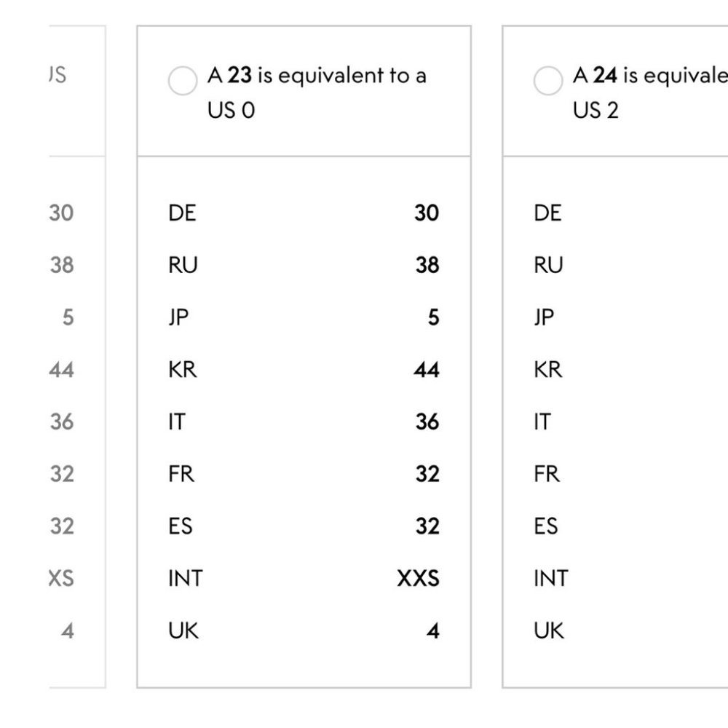Click the IT size 36 value in card 23
Image resolution: width=728 pixels, height=728 pixels.
coord(427,422)
